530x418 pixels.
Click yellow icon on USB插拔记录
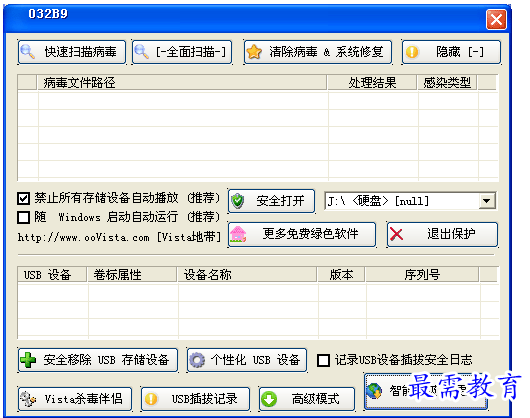151,399
